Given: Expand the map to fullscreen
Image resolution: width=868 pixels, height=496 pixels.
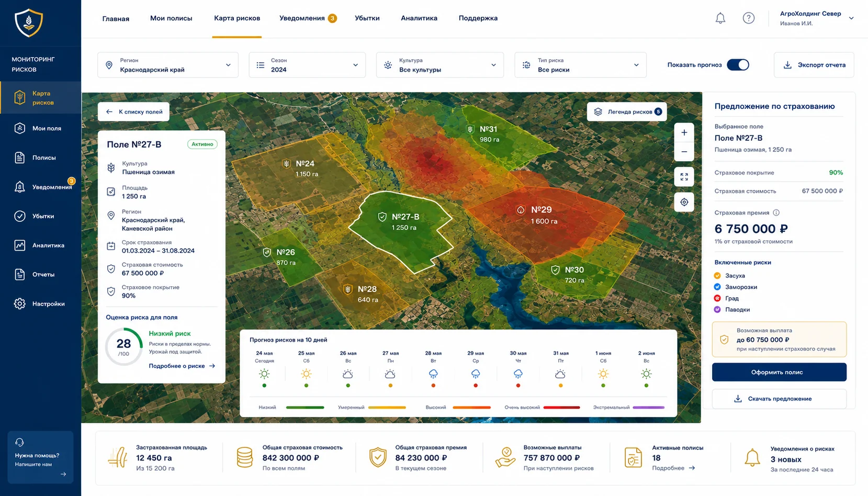Looking at the screenshot, I should click(684, 177).
